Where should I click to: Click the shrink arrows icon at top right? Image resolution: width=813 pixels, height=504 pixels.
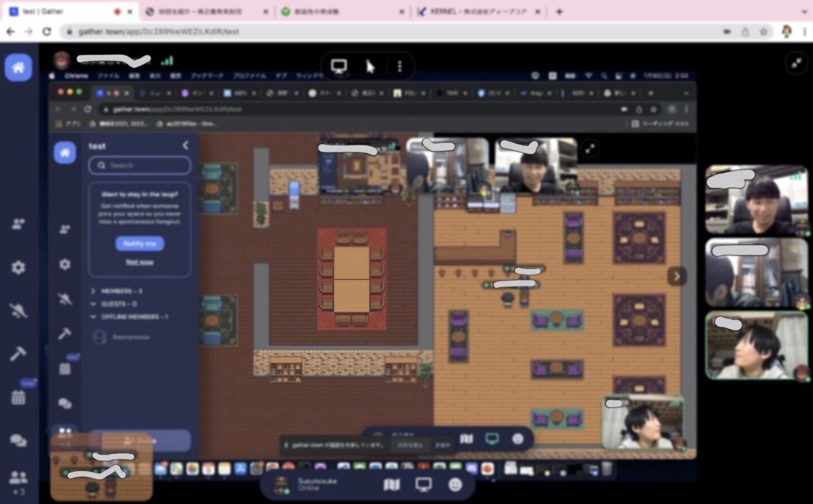click(x=797, y=63)
